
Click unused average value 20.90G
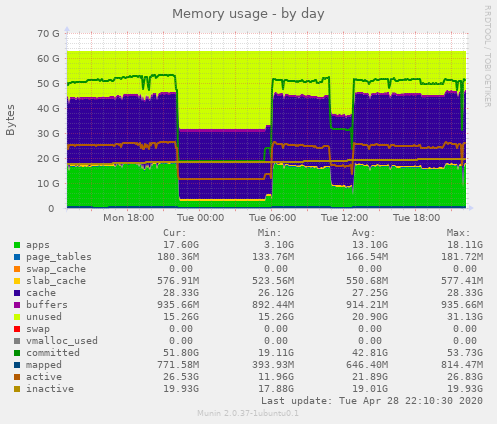(x=370, y=317)
